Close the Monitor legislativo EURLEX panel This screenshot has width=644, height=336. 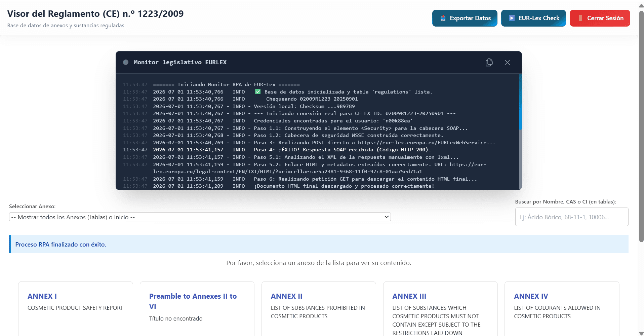pos(507,62)
